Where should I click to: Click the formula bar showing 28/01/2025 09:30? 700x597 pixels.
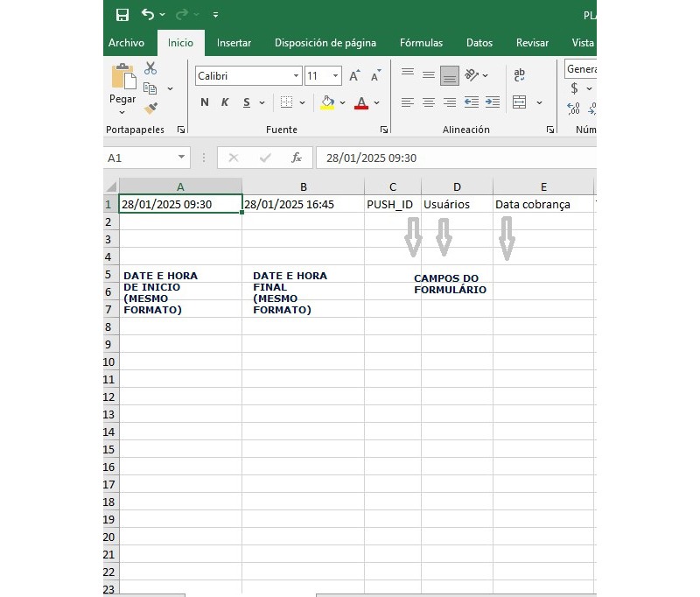pyautogui.click(x=456, y=158)
